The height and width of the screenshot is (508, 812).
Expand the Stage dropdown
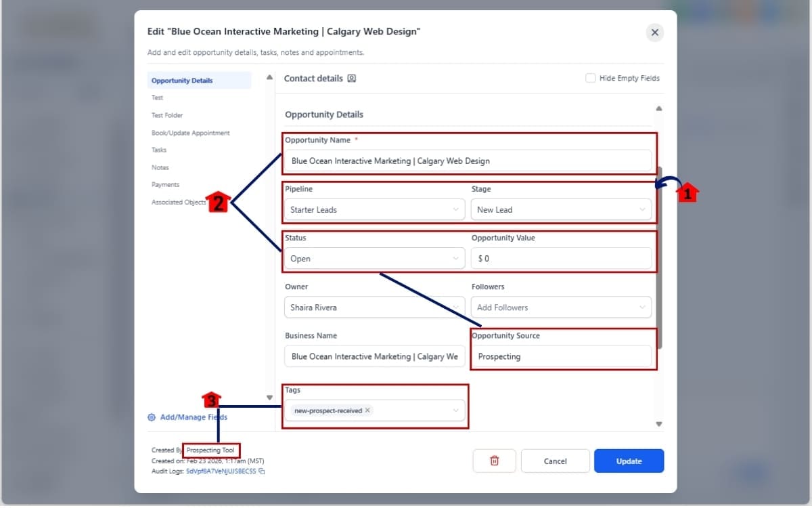(x=560, y=210)
